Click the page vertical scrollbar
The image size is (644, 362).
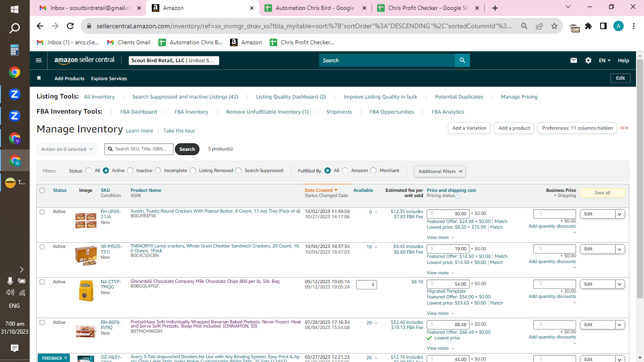tap(640, 179)
